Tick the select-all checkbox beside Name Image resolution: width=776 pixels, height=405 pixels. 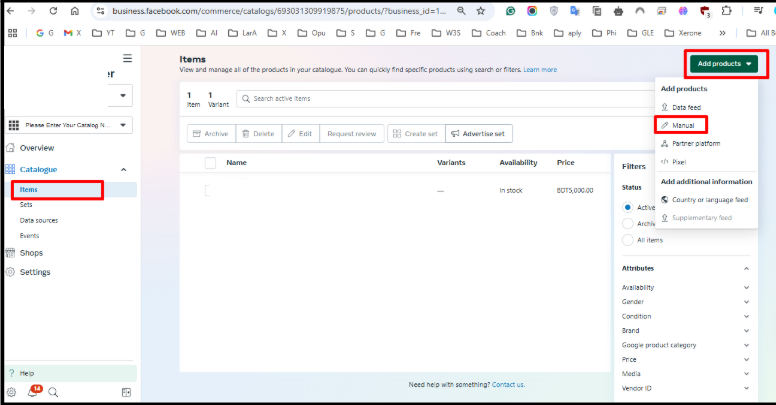(210, 163)
